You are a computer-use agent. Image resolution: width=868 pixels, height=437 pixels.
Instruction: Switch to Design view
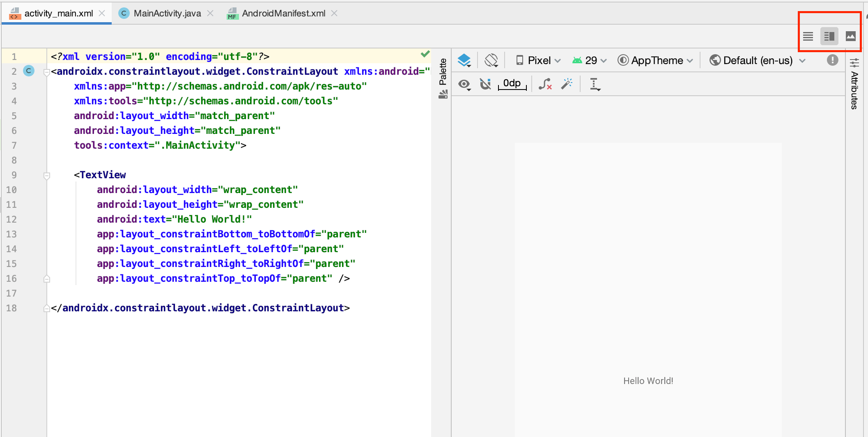851,36
